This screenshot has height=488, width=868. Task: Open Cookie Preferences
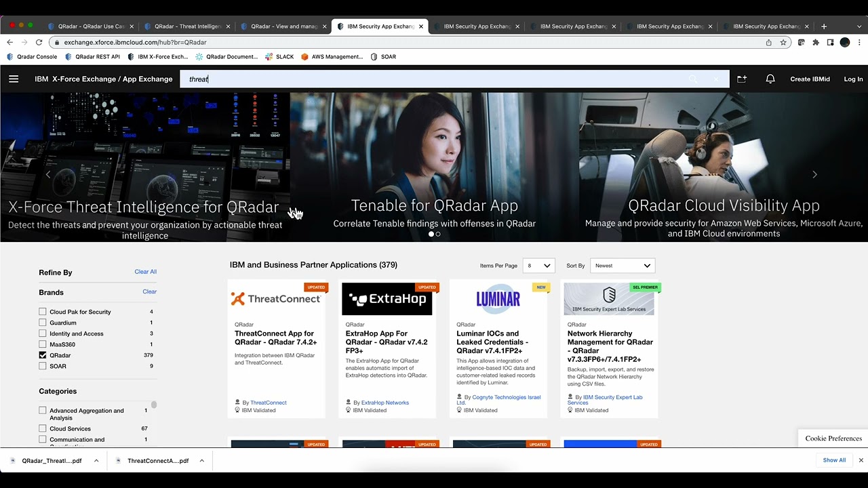coord(833,439)
